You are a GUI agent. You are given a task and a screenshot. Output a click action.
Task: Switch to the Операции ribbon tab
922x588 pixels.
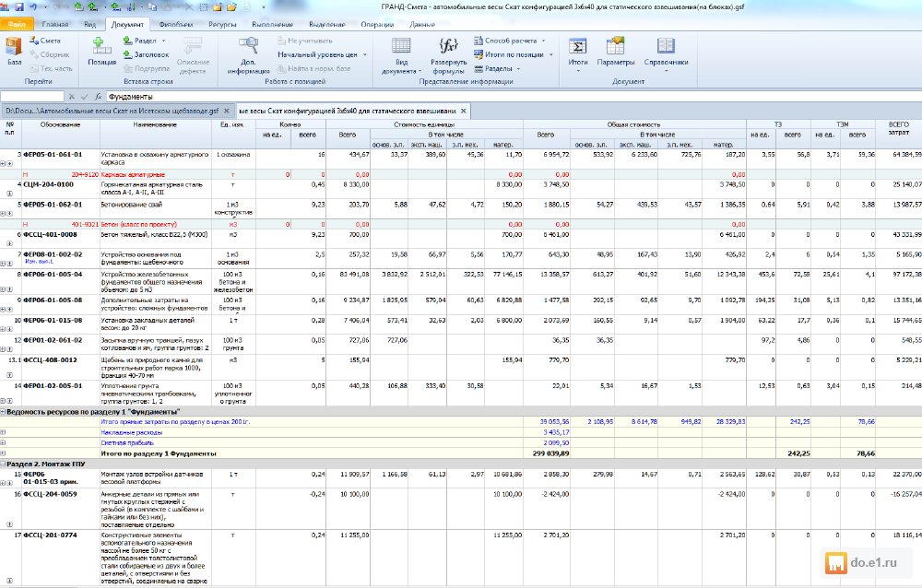tap(377, 24)
